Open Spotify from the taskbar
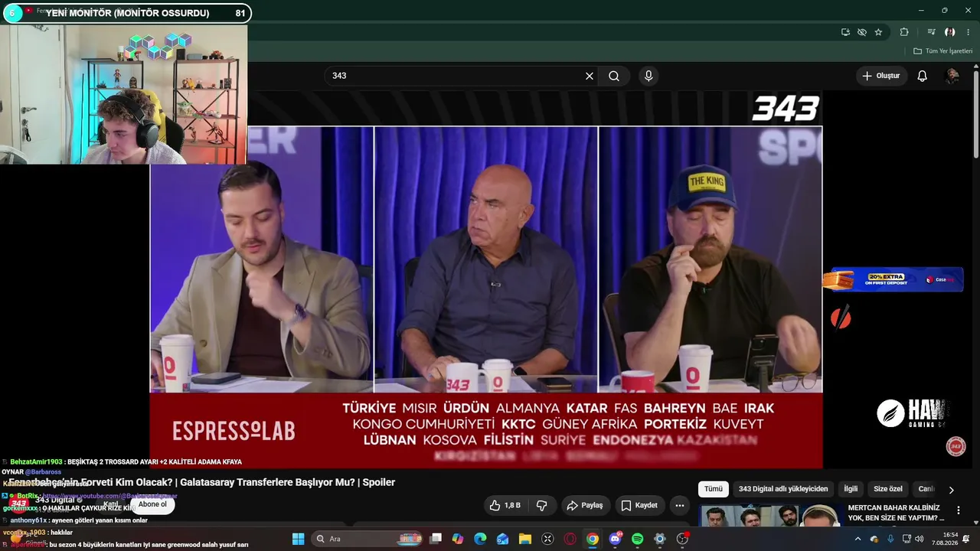980x551 pixels. click(637, 539)
